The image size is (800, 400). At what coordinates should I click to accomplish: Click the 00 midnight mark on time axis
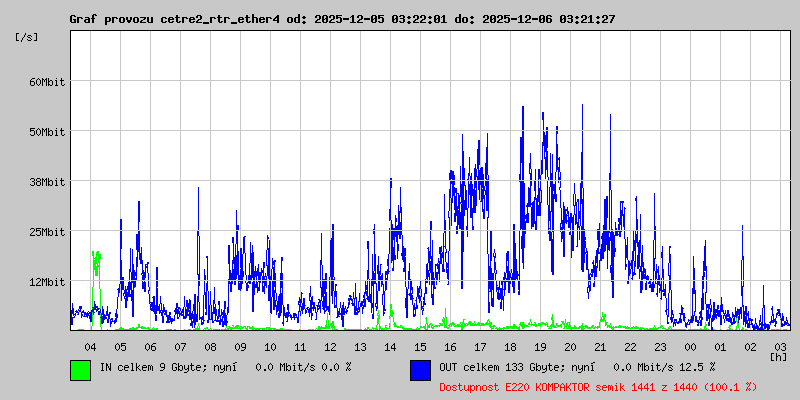(690, 346)
